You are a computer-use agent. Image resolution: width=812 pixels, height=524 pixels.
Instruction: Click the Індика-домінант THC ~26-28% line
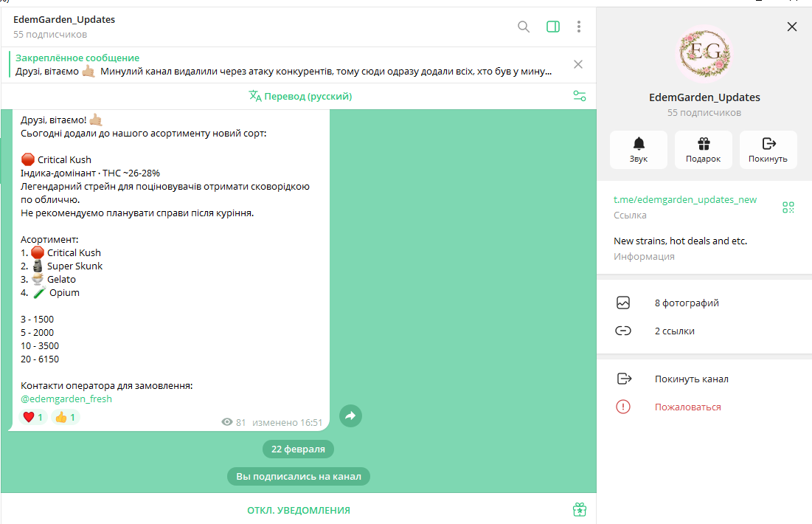[90, 173]
